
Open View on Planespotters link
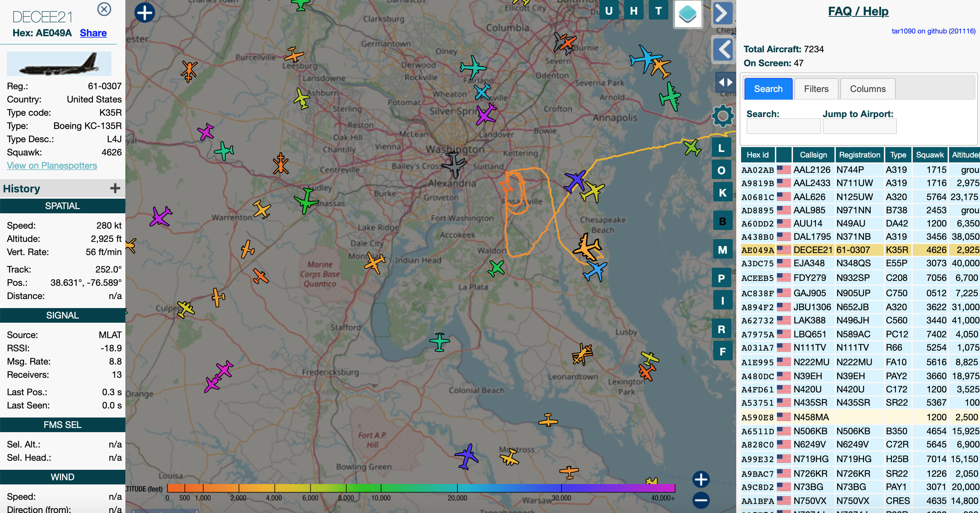[52, 166]
